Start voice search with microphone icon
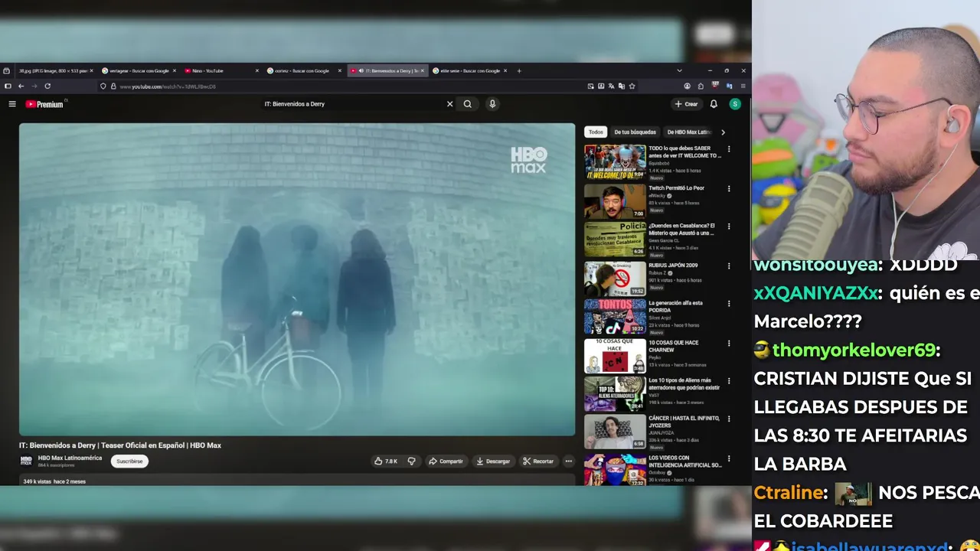 click(x=492, y=104)
